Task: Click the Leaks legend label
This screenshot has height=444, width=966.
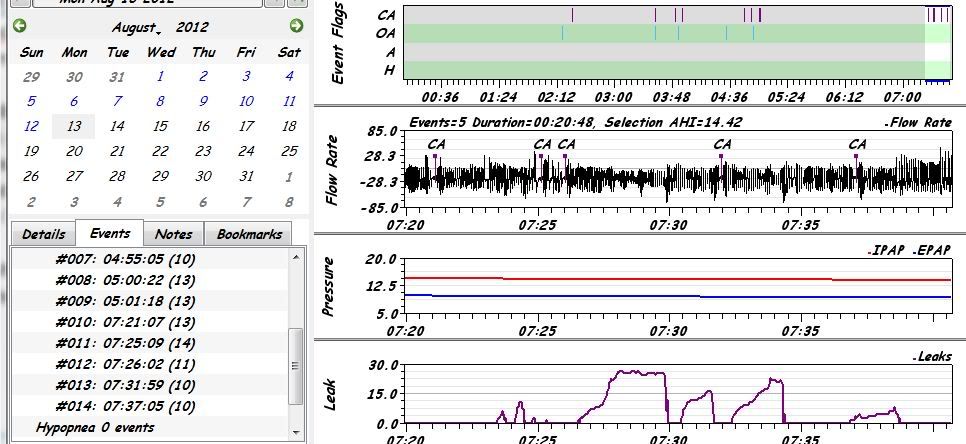Action: click(x=931, y=357)
